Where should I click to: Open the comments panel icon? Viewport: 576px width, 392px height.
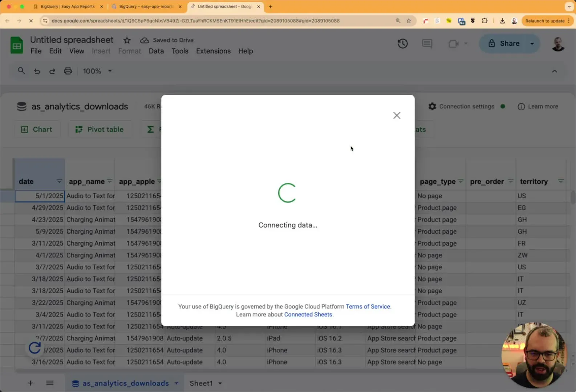click(427, 44)
